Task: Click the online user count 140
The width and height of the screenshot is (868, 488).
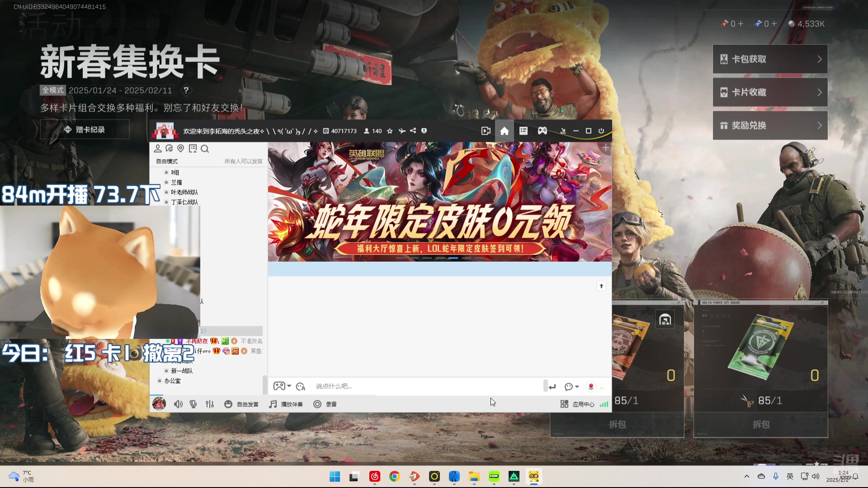Action: click(373, 131)
